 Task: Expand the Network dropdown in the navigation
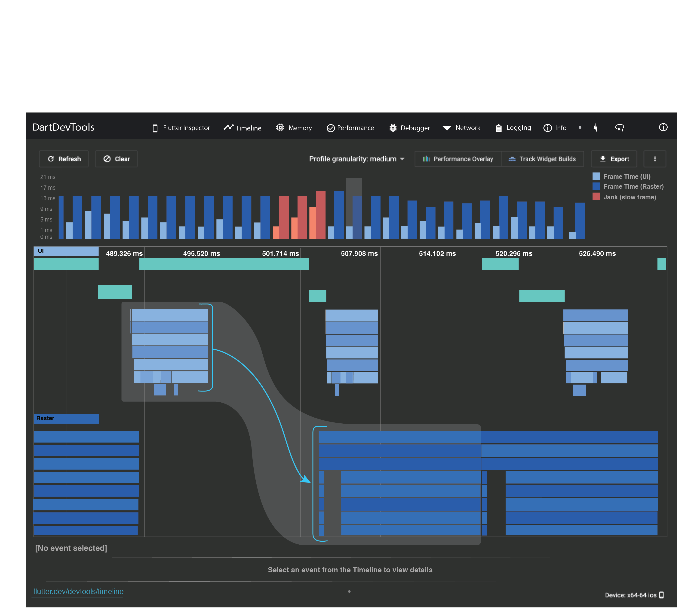(461, 127)
